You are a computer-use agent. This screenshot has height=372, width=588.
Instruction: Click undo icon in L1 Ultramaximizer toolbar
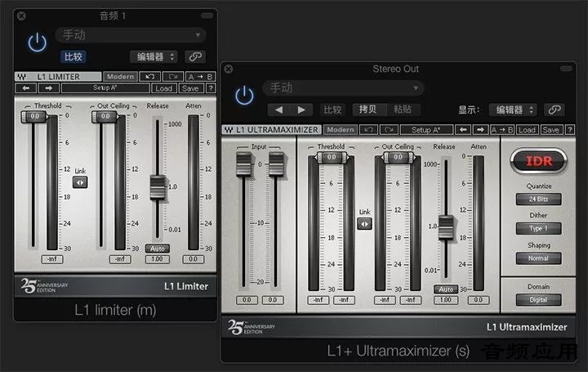(x=368, y=129)
